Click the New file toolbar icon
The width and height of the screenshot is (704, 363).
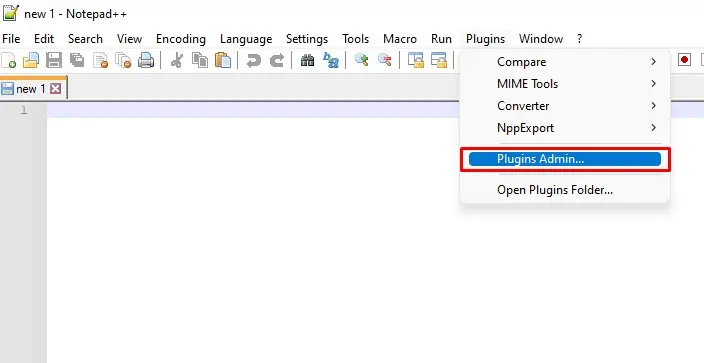pos(9,60)
